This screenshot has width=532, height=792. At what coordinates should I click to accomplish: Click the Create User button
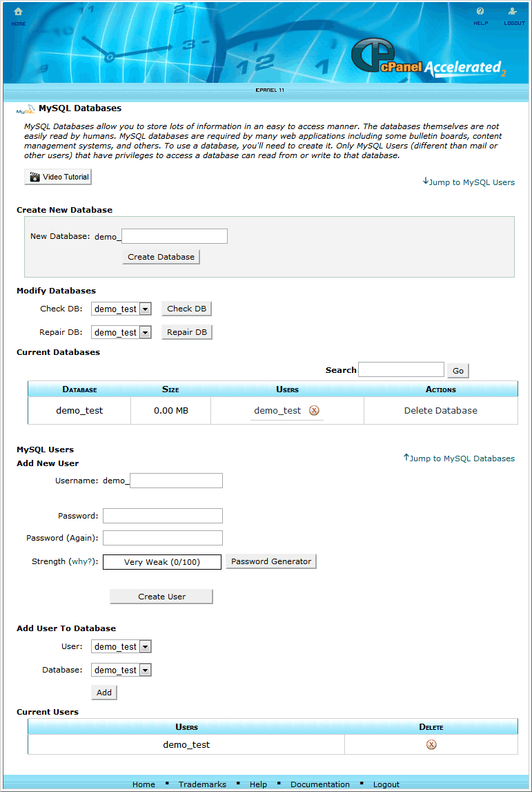click(x=161, y=597)
